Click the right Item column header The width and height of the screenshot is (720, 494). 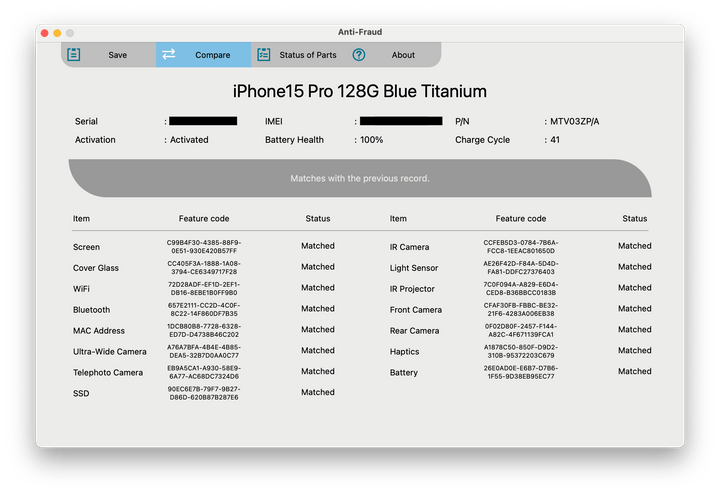[x=398, y=219]
